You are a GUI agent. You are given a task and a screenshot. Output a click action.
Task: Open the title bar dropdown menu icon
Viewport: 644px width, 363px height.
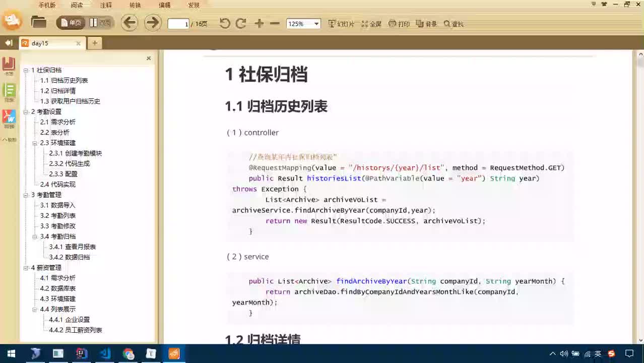tap(593, 5)
